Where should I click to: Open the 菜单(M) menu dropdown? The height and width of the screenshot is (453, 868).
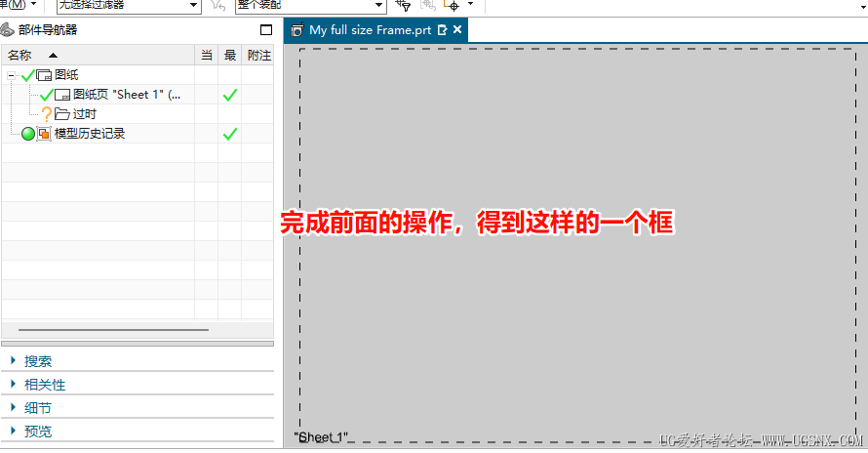19,5
